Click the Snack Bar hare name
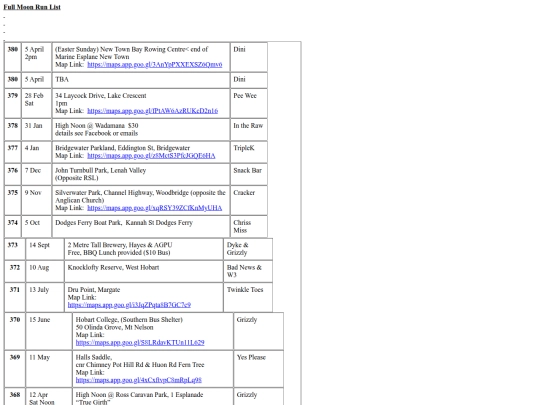 (x=247, y=170)
